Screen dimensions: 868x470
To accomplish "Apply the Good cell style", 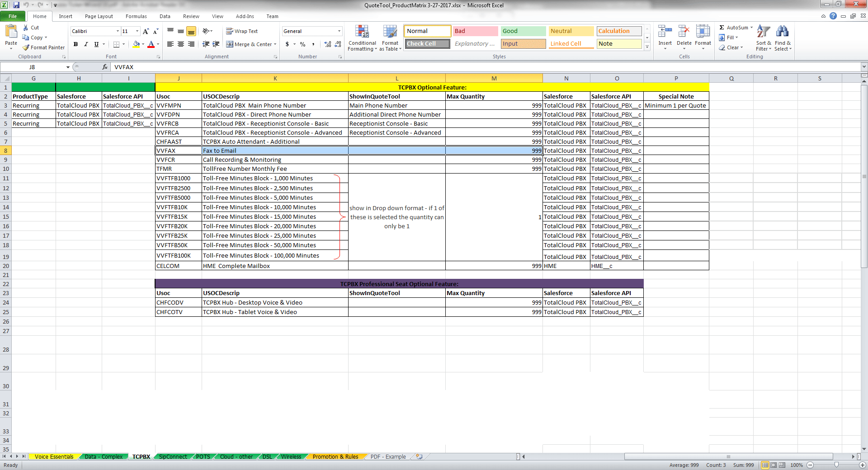I will (523, 31).
